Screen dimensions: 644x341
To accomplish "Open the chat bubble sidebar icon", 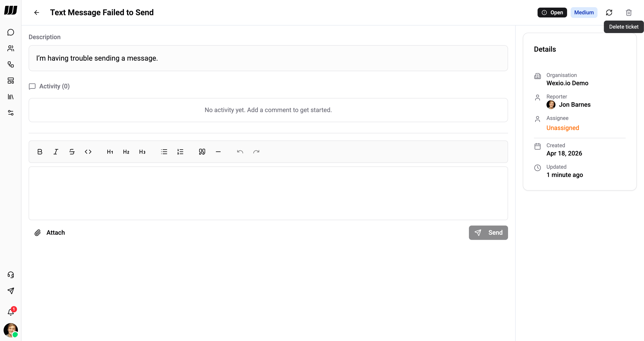I will click(11, 32).
